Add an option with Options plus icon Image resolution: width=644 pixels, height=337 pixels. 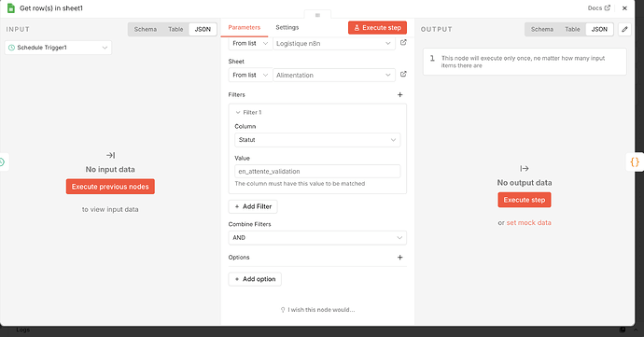(x=400, y=258)
